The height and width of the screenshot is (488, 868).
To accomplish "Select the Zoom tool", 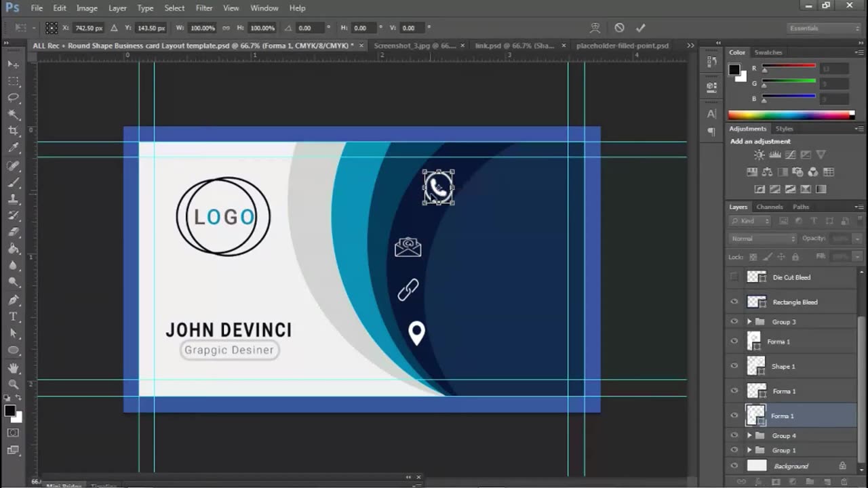I will click(x=14, y=384).
